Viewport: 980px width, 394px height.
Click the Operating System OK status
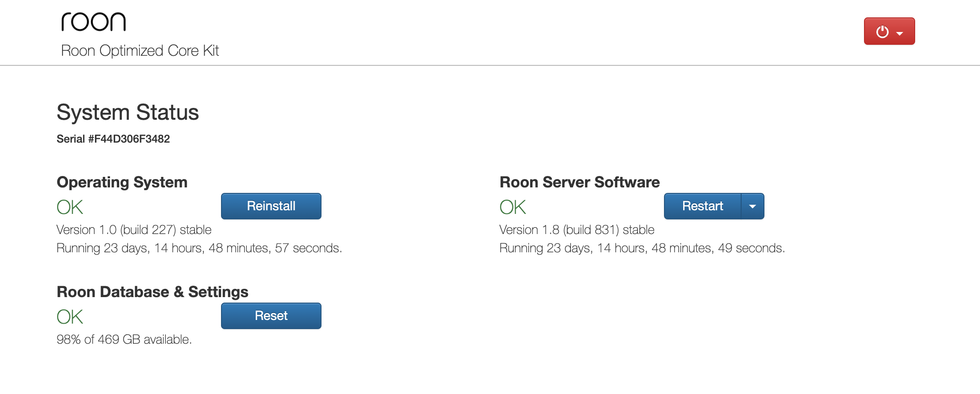[x=70, y=208]
